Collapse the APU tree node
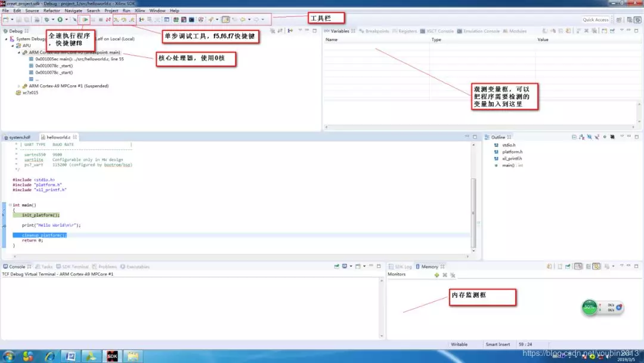 13,45
